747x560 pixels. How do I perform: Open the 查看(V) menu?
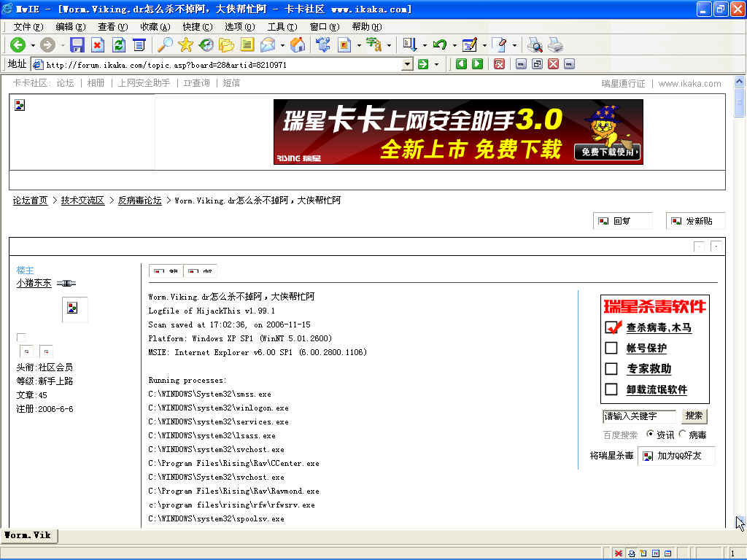point(113,27)
